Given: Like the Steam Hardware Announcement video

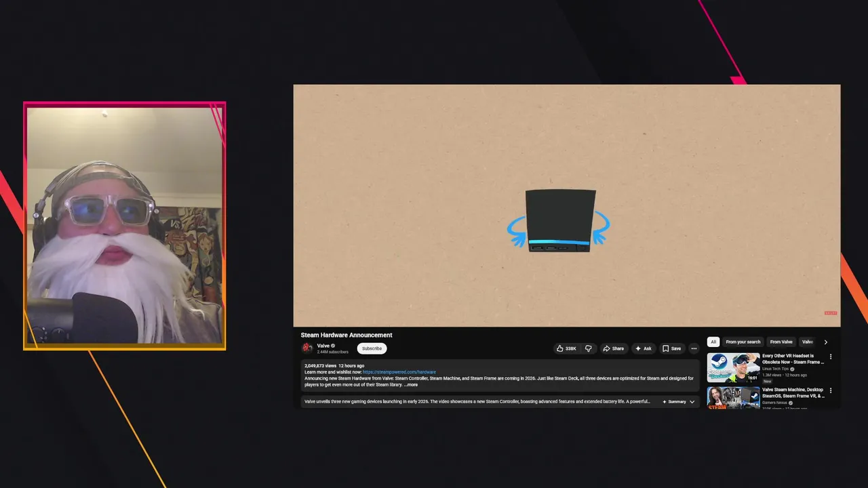Looking at the screenshot, I should click(566, 348).
